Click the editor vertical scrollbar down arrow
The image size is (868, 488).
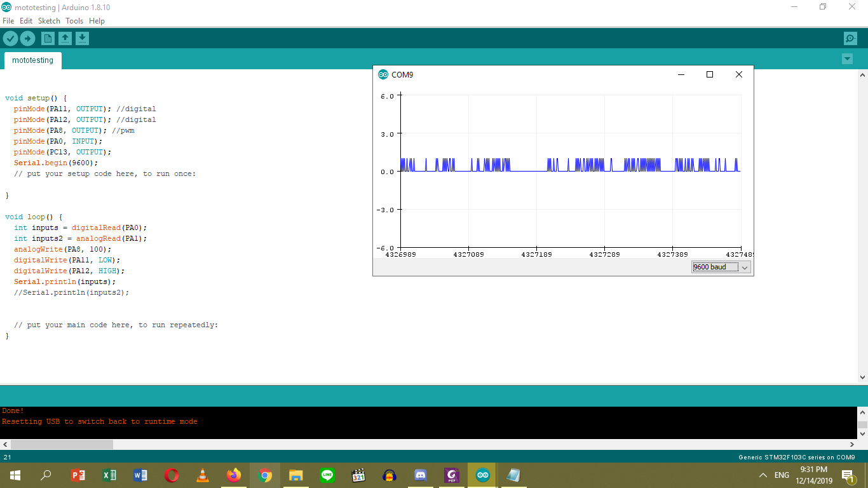point(862,377)
